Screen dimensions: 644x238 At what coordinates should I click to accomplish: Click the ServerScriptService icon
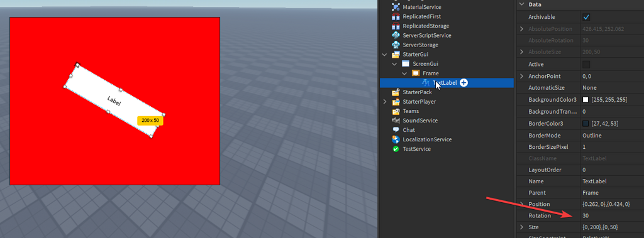(x=396, y=35)
